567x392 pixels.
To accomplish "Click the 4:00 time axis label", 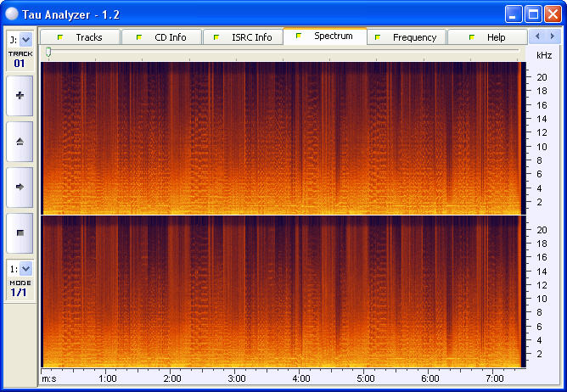I will click(301, 378).
